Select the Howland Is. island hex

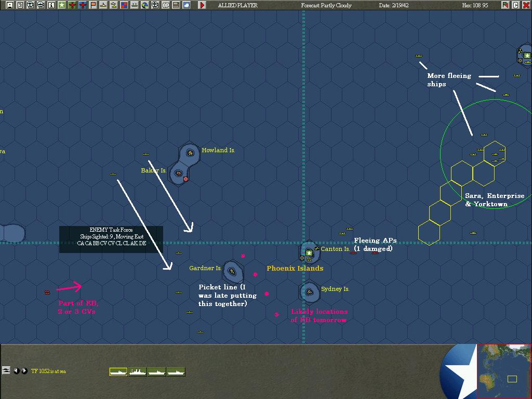(190, 153)
